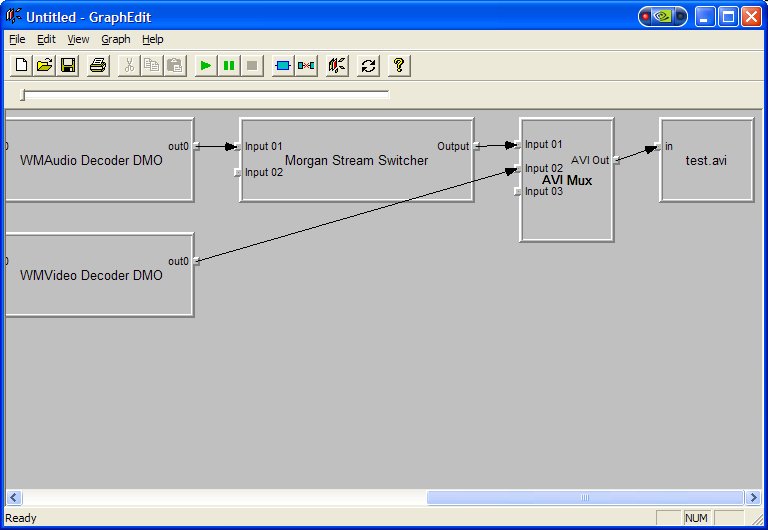Image resolution: width=768 pixels, height=530 pixels.
Task: Click WMVideo Decoder out0 pin
Action: [196, 261]
